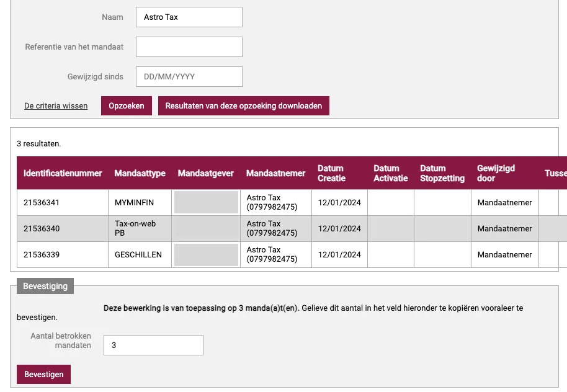The width and height of the screenshot is (567, 392).
Task: Download results of this search
Action: tap(244, 105)
